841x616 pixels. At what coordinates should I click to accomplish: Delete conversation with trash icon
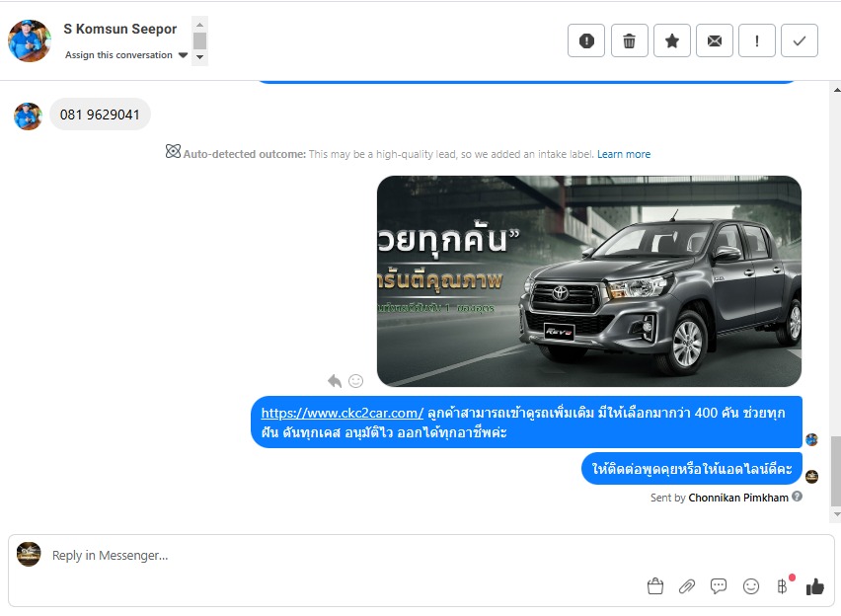(x=629, y=40)
